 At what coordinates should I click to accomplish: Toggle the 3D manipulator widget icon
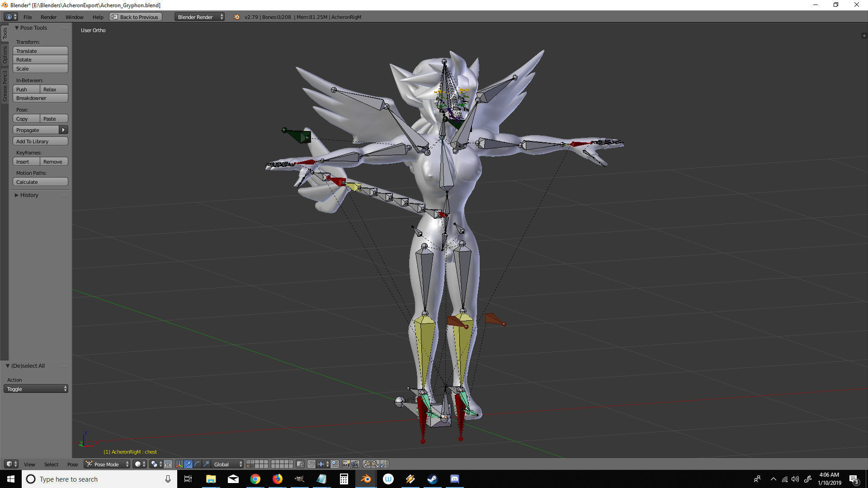[179, 464]
